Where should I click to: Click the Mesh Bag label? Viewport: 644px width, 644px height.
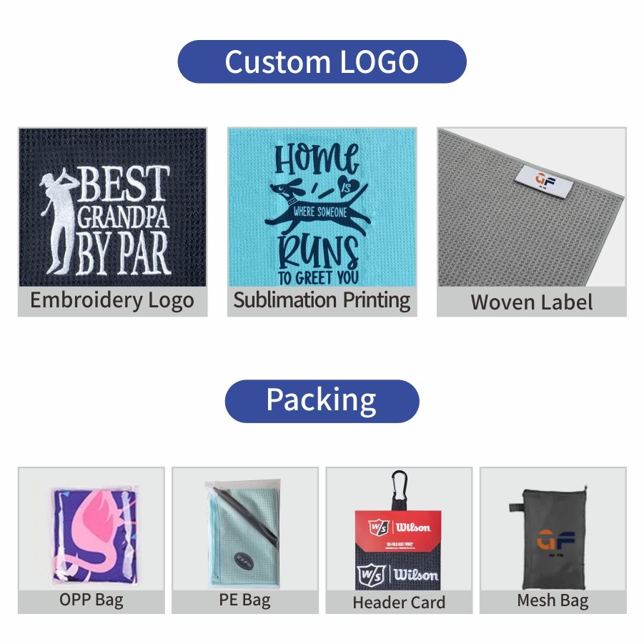coord(553,601)
